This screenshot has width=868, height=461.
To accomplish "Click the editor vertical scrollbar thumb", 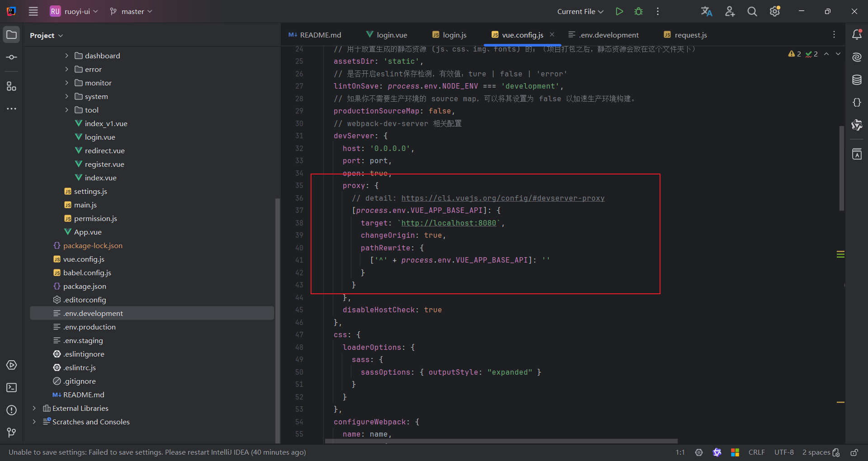I will [x=841, y=168].
